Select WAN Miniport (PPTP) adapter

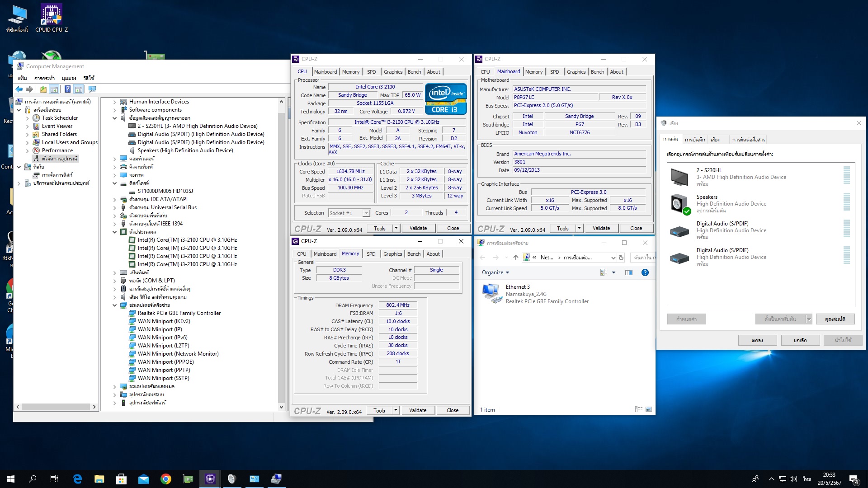coord(164,370)
